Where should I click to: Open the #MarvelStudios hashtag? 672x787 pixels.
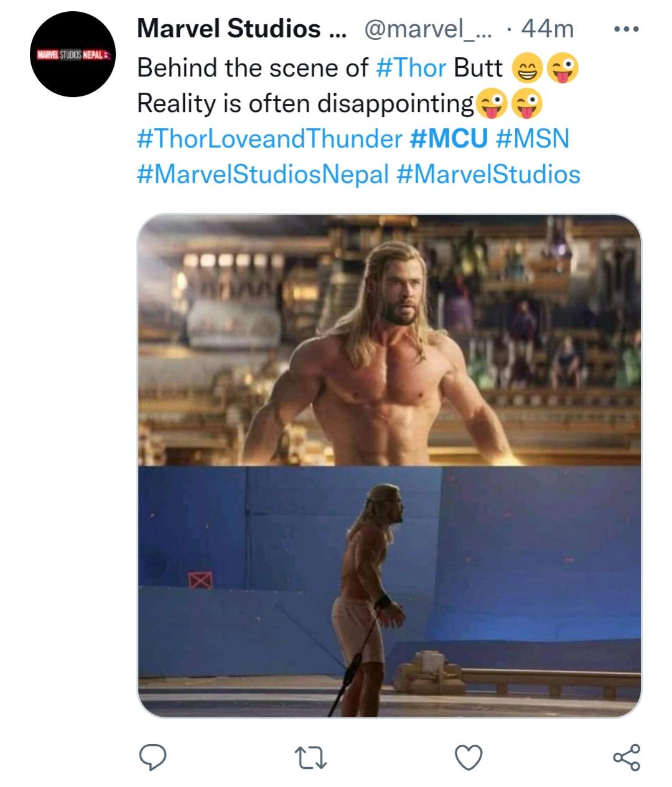pos(488,174)
